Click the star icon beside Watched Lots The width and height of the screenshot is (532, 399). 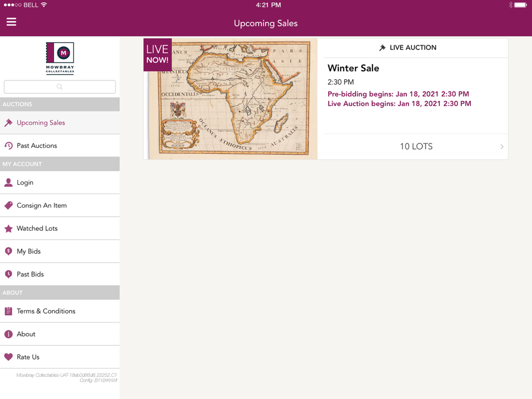pos(9,228)
